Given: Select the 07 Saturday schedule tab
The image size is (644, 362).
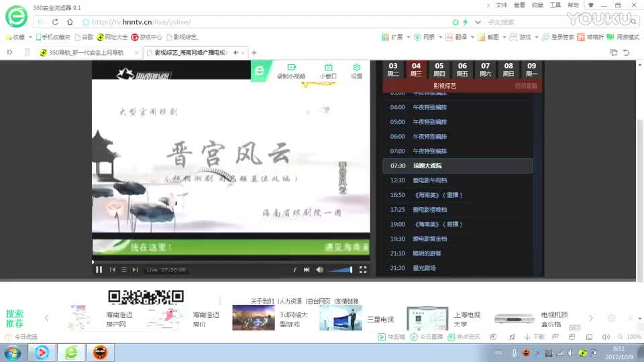Looking at the screenshot, I should tap(486, 69).
